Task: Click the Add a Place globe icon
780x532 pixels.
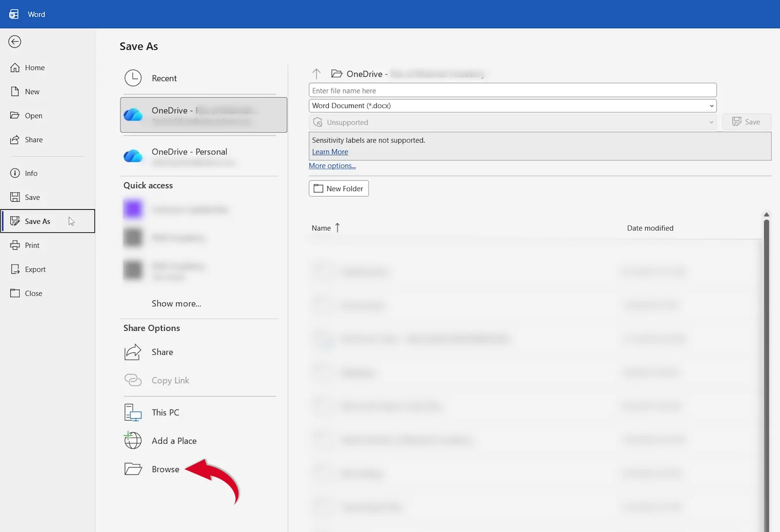Action: (x=133, y=440)
